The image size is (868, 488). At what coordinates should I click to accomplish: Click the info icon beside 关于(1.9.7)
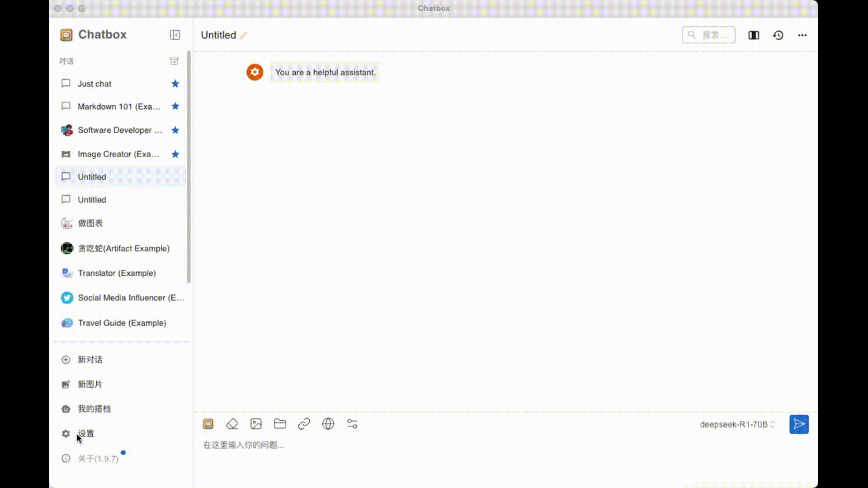tap(66, 458)
